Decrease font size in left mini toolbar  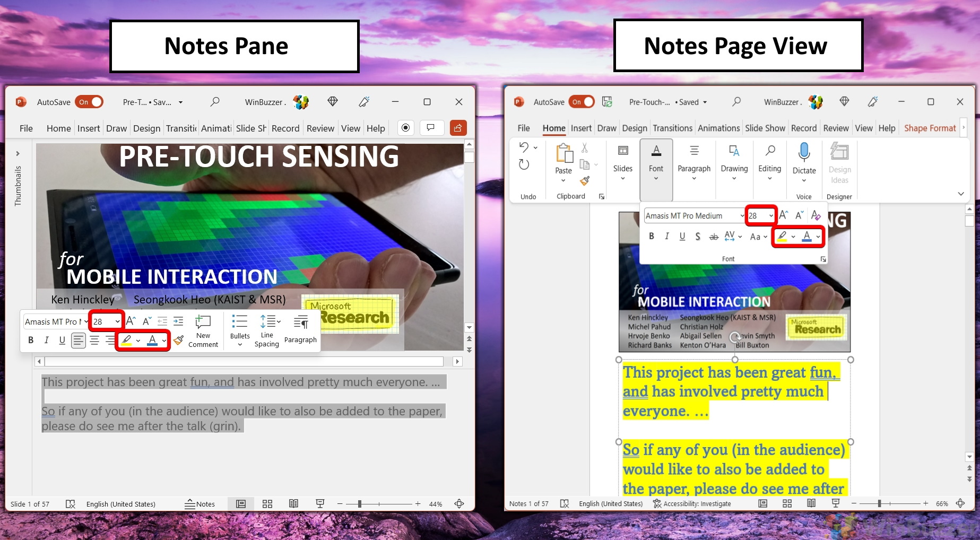click(x=147, y=321)
